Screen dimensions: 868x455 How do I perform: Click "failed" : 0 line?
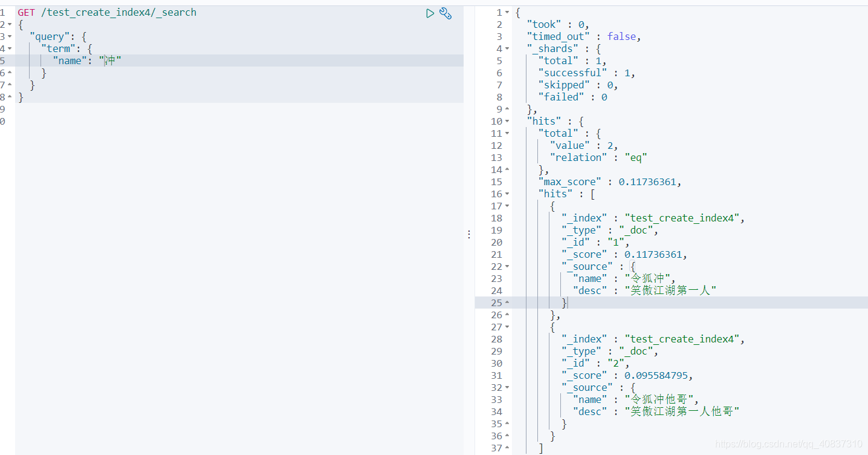572,97
